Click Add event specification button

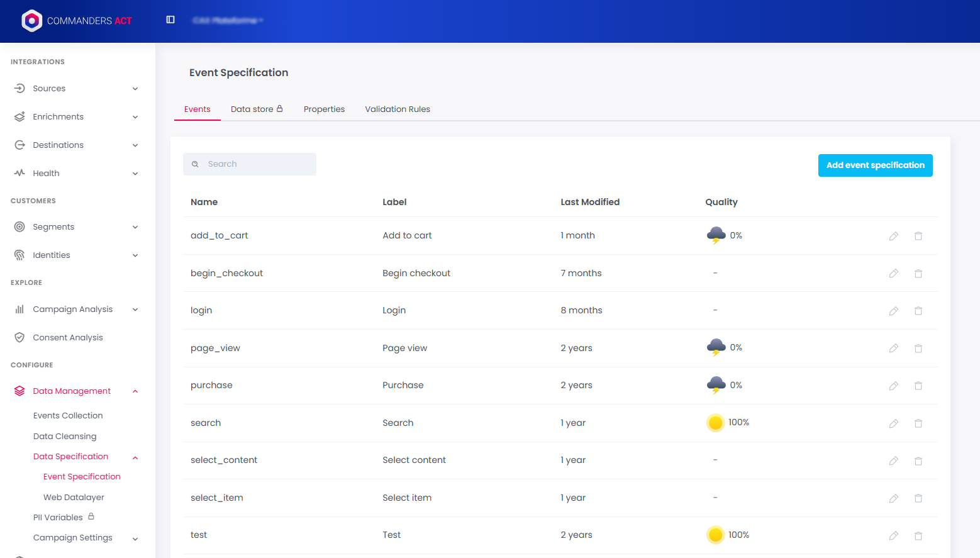875,165
